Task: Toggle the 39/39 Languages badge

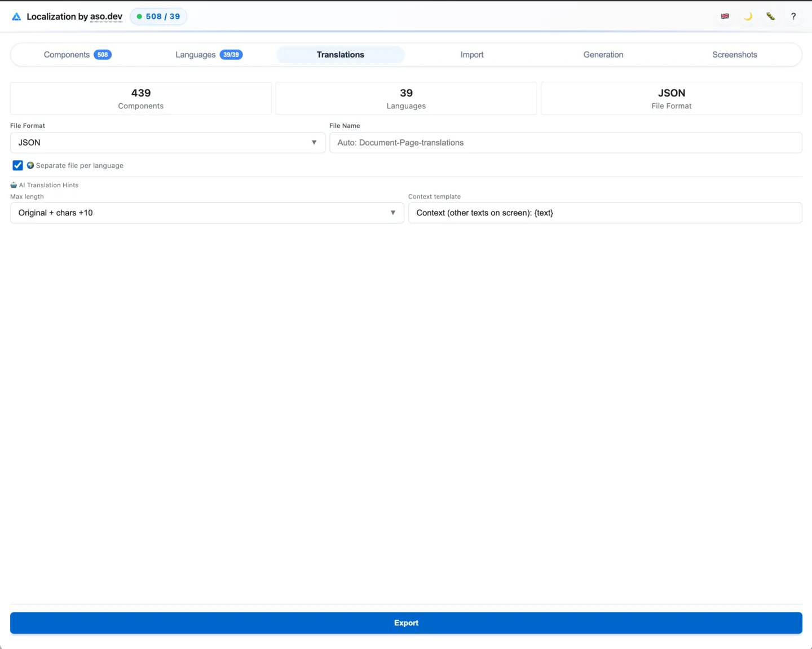Action: tap(231, 55)
